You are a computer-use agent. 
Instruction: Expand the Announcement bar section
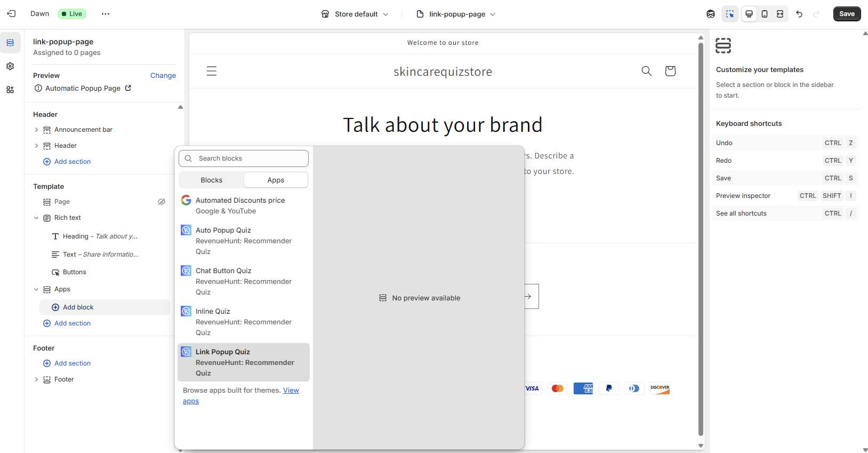point(36,130)
